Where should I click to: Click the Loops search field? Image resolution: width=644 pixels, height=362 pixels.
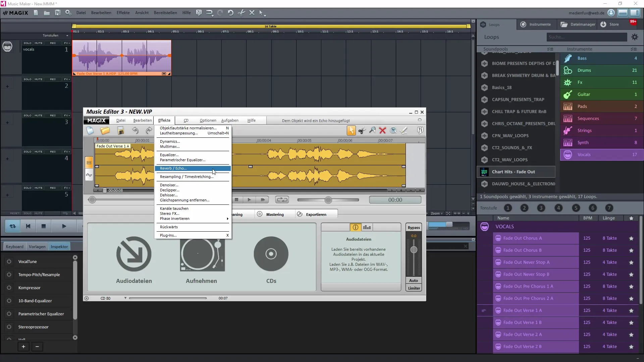click(587, 37)
